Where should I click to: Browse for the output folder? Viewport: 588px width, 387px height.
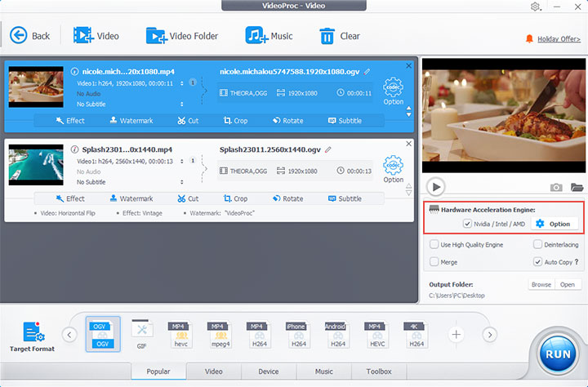[x=541, y=285]
